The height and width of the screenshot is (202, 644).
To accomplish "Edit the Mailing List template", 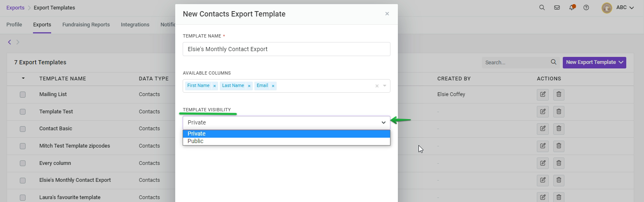I will pos(543,94).
